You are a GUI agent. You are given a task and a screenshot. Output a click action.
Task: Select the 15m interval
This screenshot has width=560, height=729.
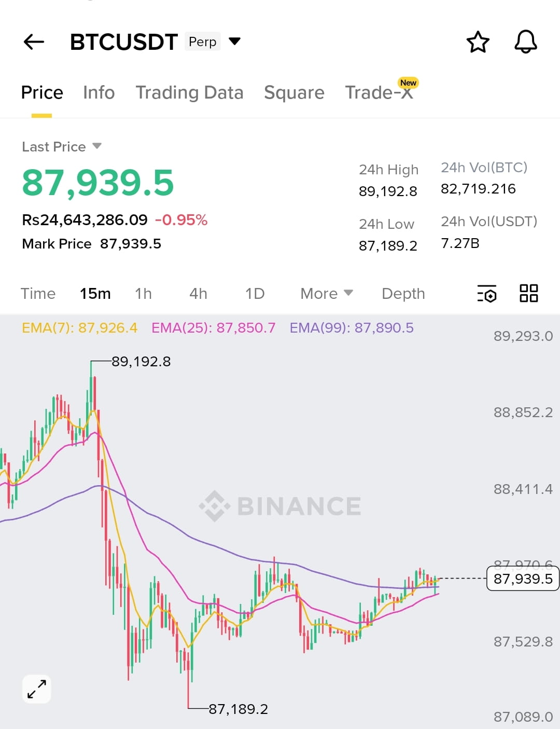pos(95,294)
